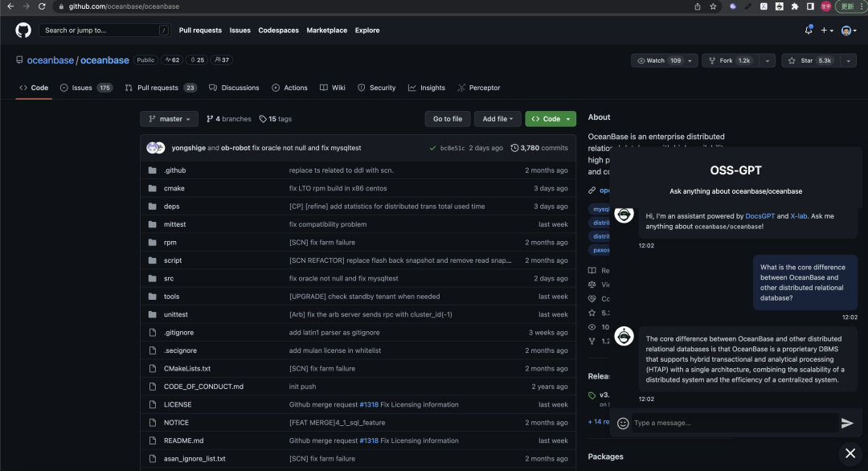Viewport: 868px width, 471px height.
Task: Click yongshige contributor avatar
Action: 152,148
